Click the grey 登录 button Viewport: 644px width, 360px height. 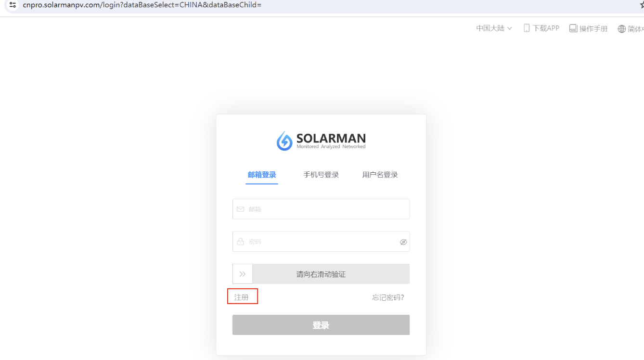click(x=321, y=325)
